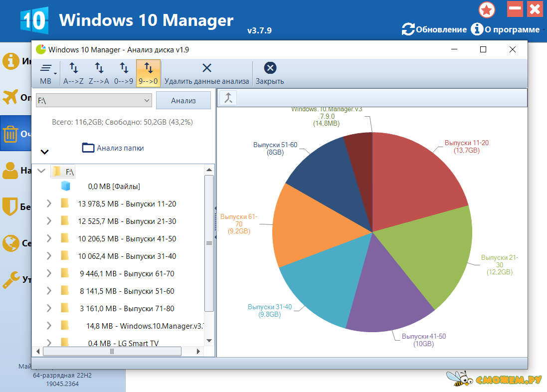Image resolution: width=547 pixels, height=392 pixels.
Task: Select row 14,8 MB - Windows.10.Manager.v3
Action: pyautogui.click(x=145, y=326)
